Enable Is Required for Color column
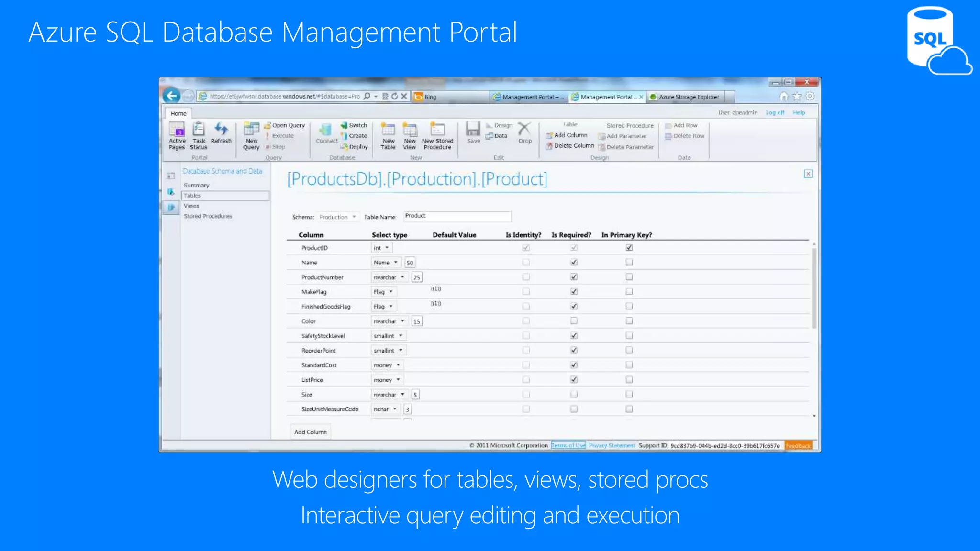 (x=574, y=321)
